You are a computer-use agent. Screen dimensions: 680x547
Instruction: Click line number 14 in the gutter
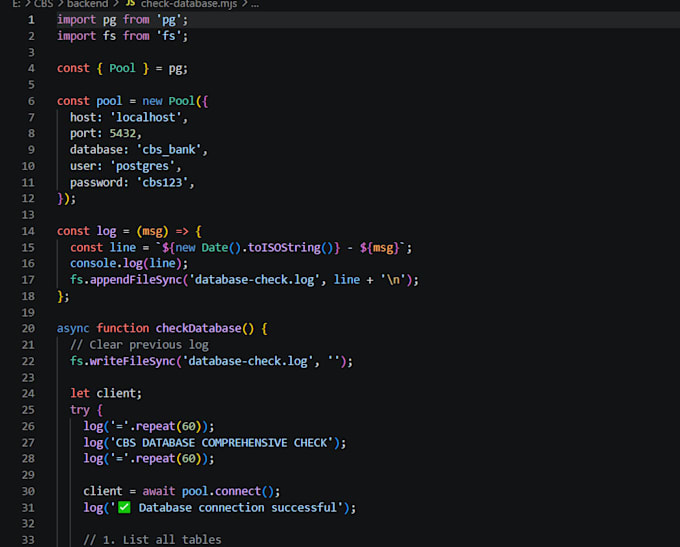[x=28, y=231]
